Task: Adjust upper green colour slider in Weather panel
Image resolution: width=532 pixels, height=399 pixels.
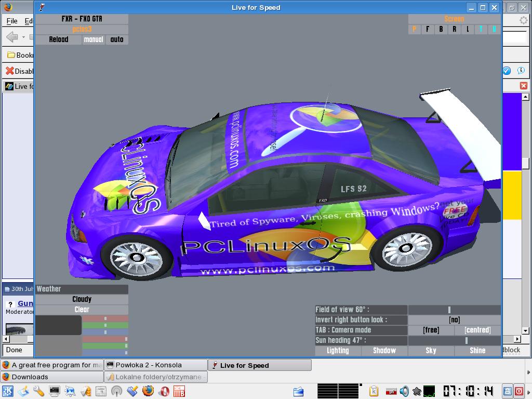Action: [x=105, y=325]
